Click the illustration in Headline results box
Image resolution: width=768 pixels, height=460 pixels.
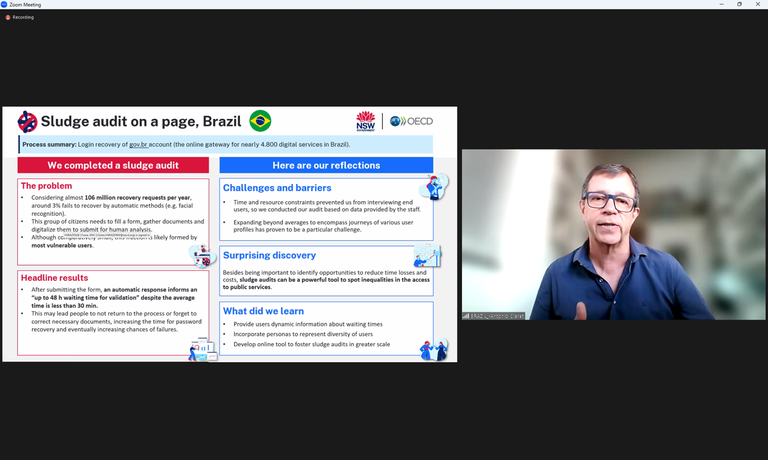click(202, 349)
